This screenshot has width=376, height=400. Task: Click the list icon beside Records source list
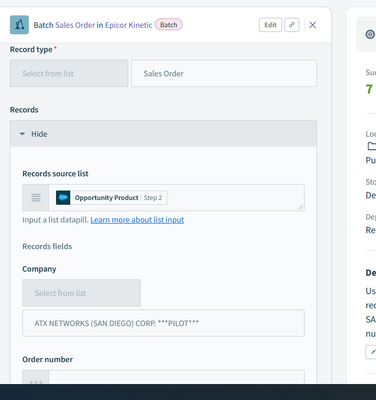36,198
